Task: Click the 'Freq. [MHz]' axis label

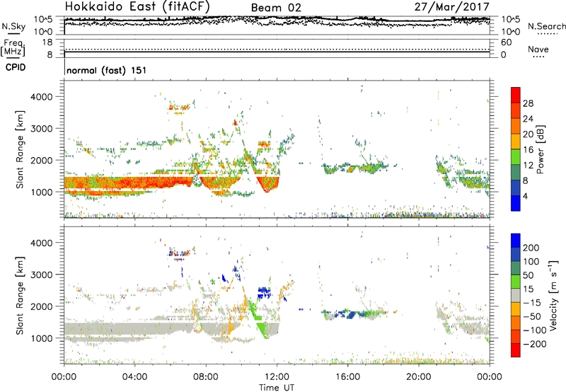Action: pos(13,47)
